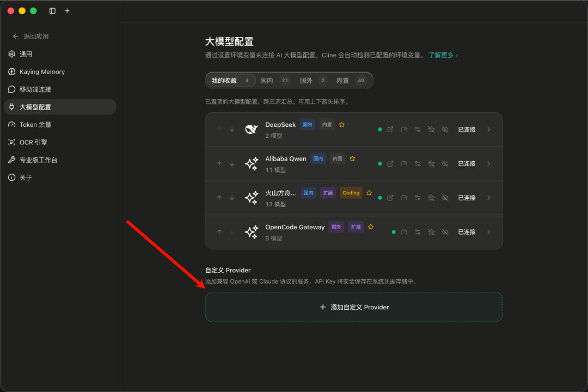
Task: Click the 13 模型 count text
Action: pos(275,204)
